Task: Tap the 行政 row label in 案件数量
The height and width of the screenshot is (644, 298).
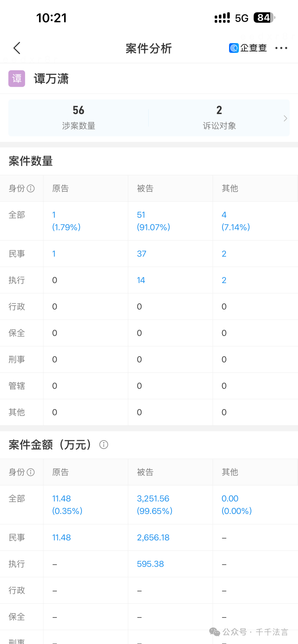Action: tap(17, 307)
